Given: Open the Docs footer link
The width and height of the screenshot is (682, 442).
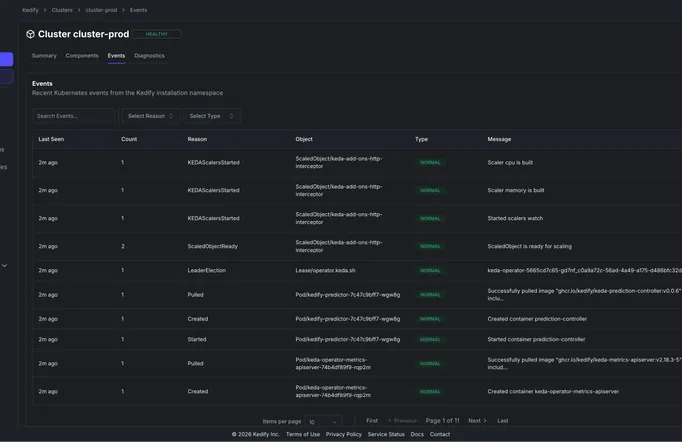Looking at the screenshot, I should (x=417, y=434).
